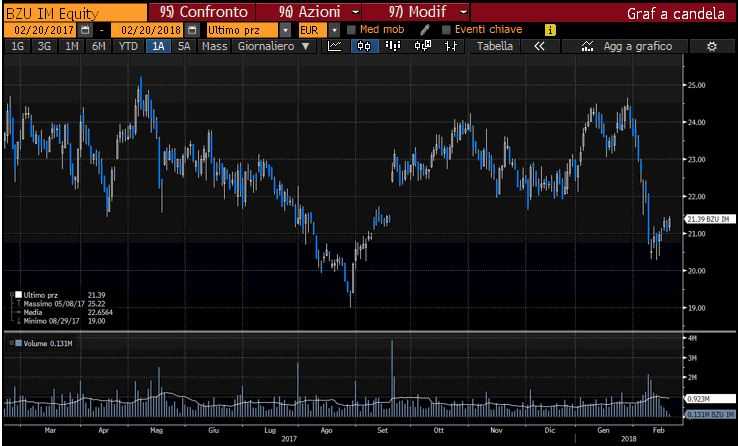The height and width of the screenshot is (446, 740).
Task: Open the start date calendar picker
Action: point(85,30)
